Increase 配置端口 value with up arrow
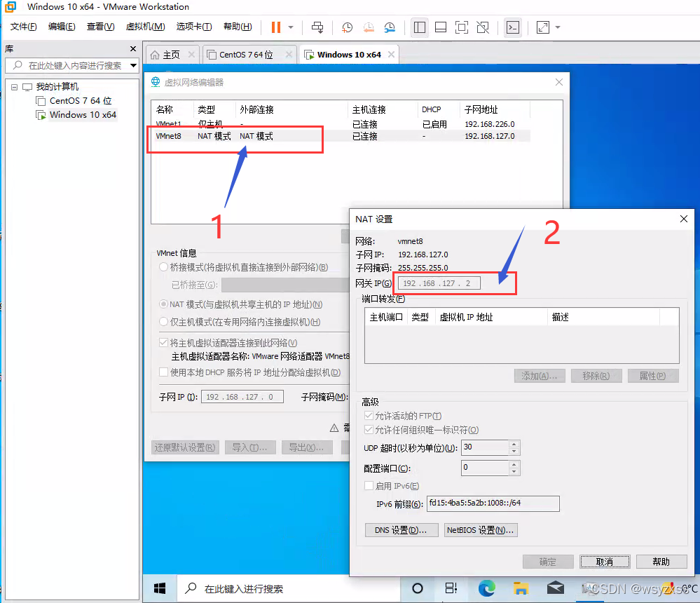The height and width of the screenshot is (603, 700). [514, 465]
